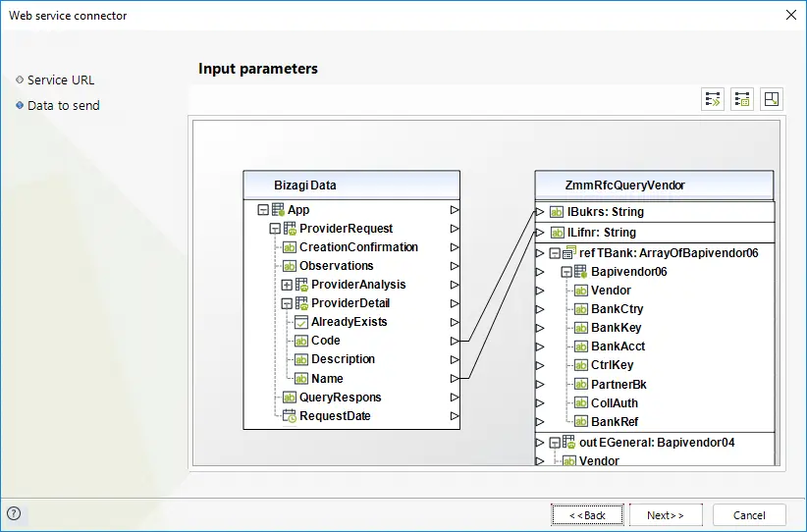Expand the ProviderAnalysis node
The height and width of the screenshot is (532, 807).
pyautogui.click(x=287, y=285)
